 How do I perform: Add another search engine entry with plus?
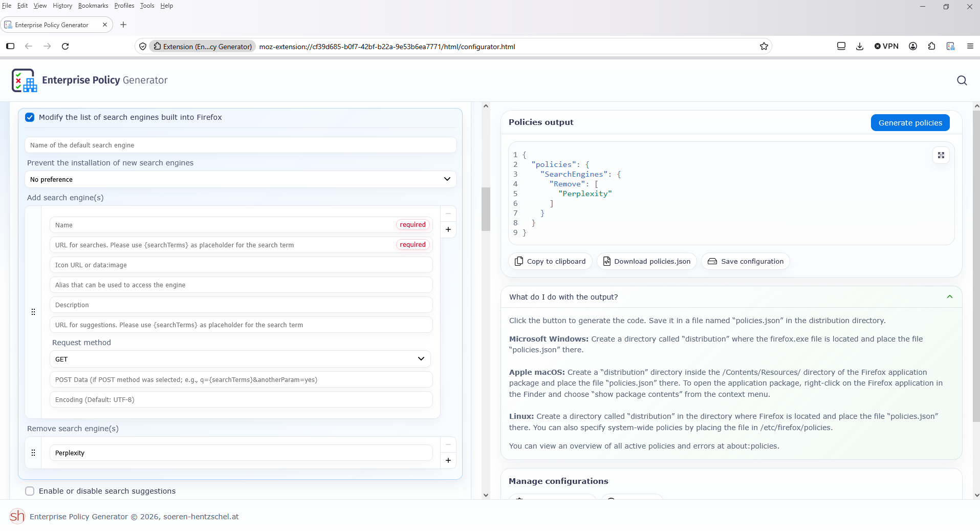(448, 229)
